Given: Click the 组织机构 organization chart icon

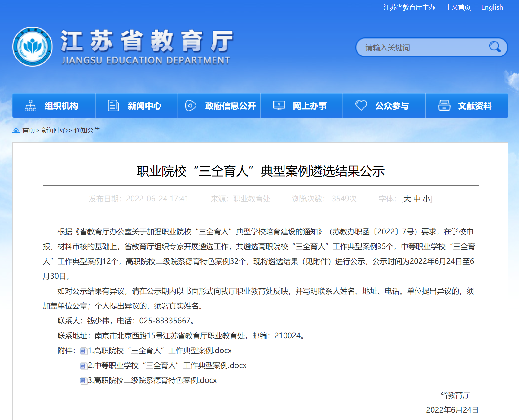Looking at the screenshot, I should [30, 106].
